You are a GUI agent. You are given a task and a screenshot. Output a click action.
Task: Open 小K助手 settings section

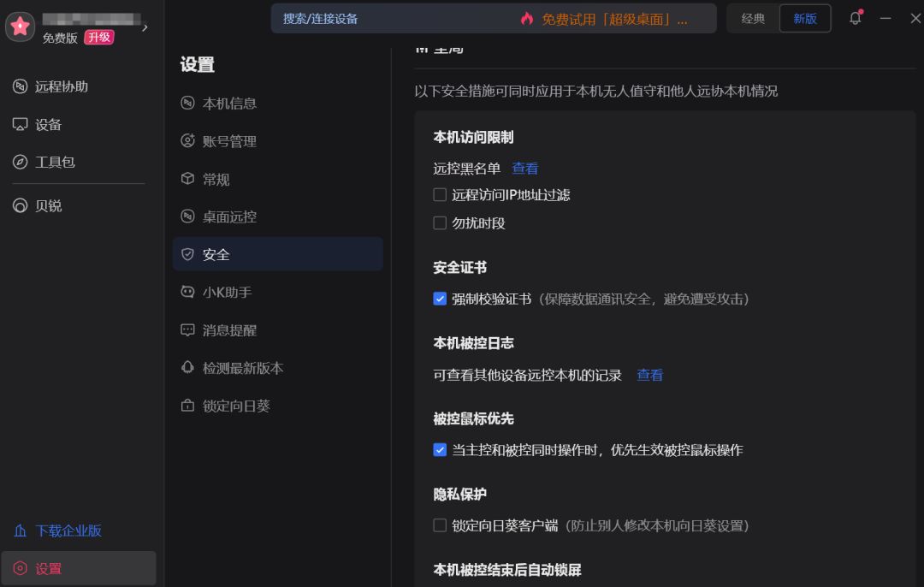coord(278,292)
